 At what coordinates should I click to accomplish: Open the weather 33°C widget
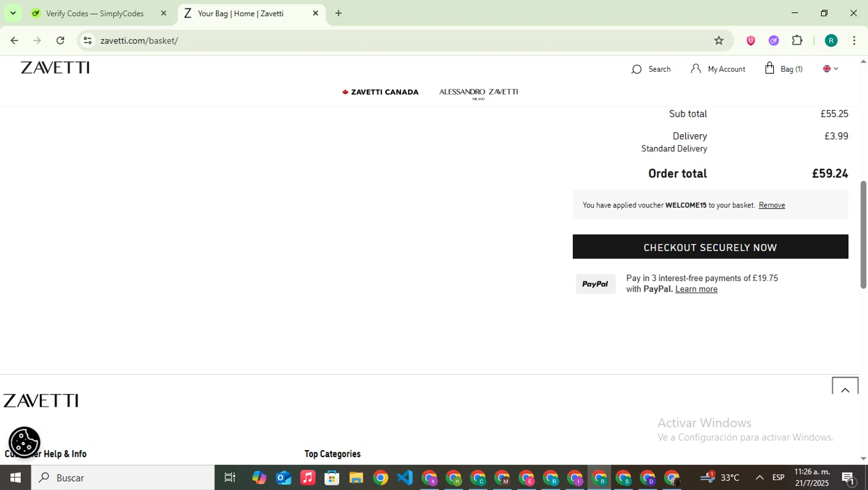click(x=720, y=477)
